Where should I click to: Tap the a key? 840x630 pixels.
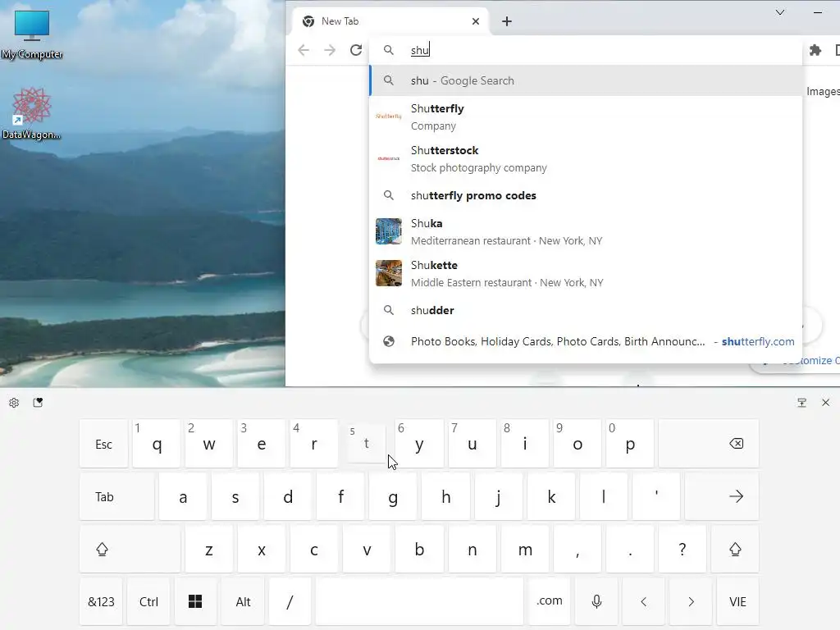coord(183,496)
